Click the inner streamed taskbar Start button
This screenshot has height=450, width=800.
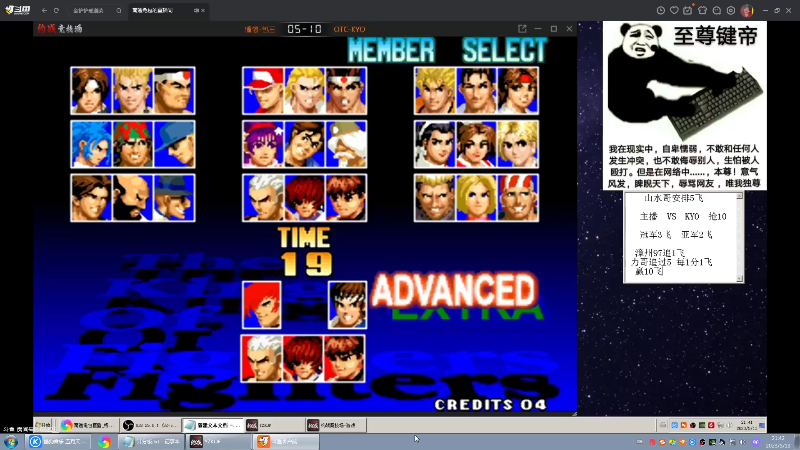[44, 425]
